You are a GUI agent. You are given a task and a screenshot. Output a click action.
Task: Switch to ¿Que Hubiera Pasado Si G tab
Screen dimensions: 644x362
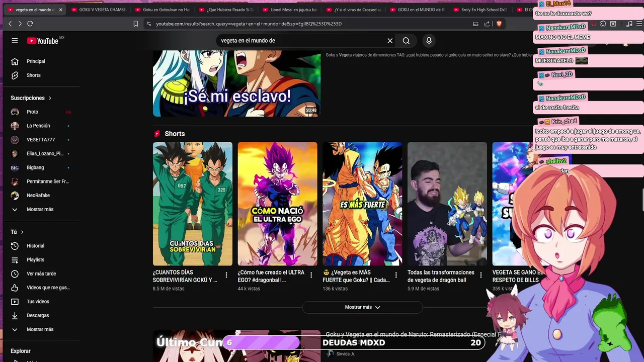[x=226, y=10]
